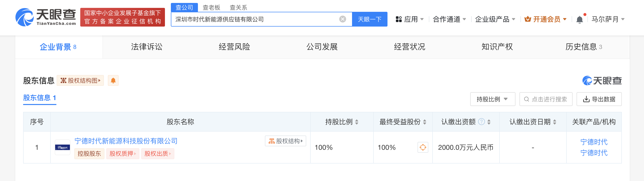
Task: Sort by 认缴出资日期 column
Action: pos(554,122)
